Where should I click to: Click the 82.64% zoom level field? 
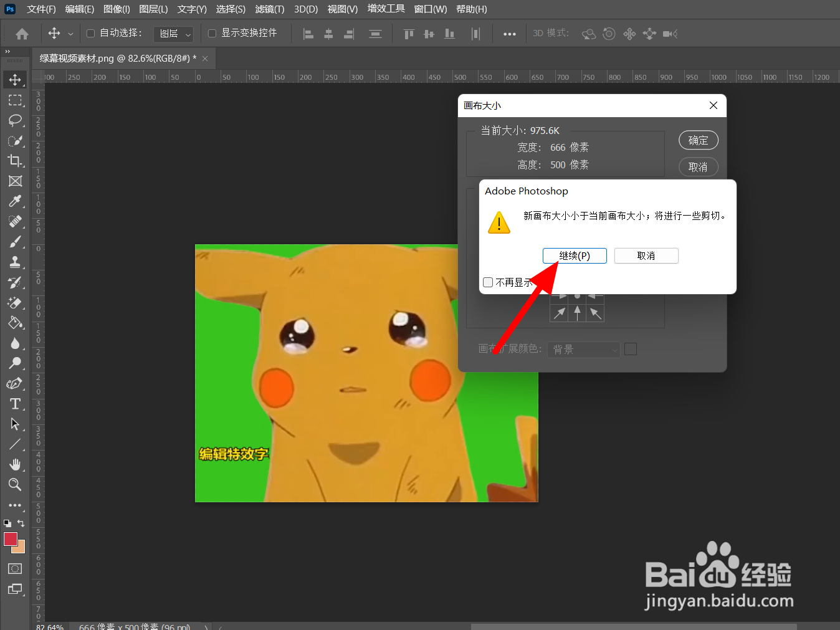(50, 626)
